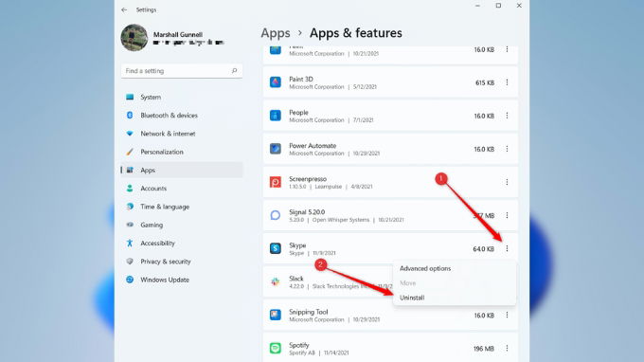The image size is (644, 362).
Task: Select the Spotify app name
Action: (x=299, y=345)
